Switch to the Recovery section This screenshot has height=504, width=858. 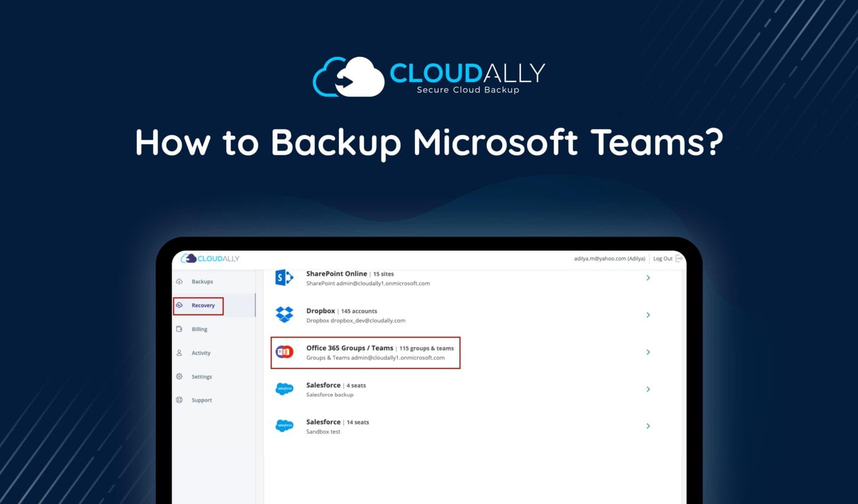[203, 305]
